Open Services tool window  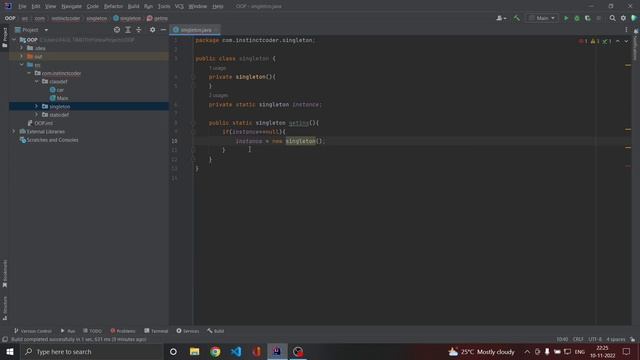tap(188, 331)
